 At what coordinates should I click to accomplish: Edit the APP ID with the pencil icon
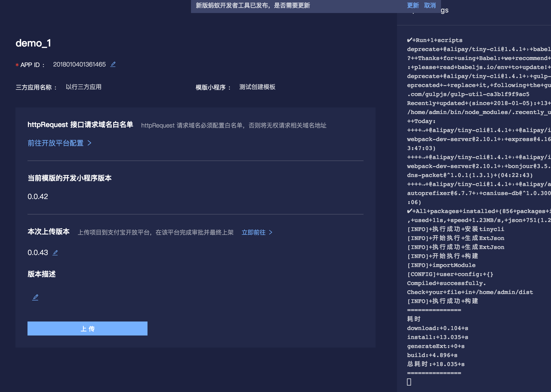(x=113, y=64)
